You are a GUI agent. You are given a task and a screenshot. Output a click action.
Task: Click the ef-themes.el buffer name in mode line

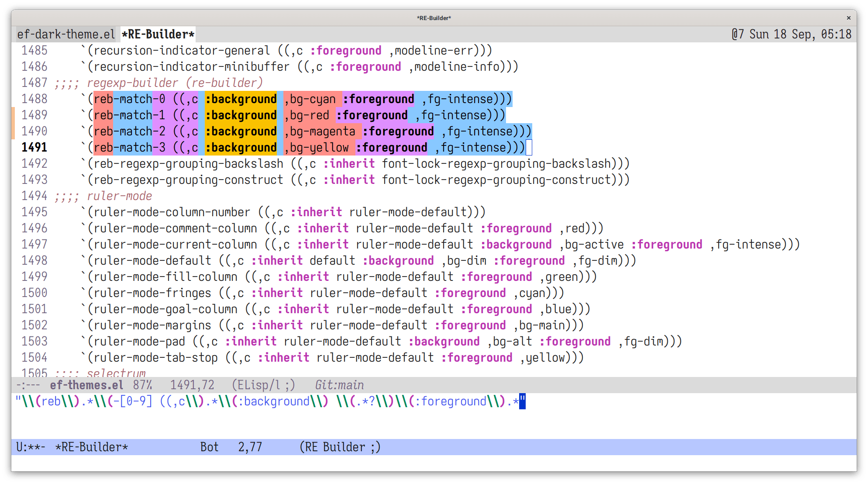[86, 385]
